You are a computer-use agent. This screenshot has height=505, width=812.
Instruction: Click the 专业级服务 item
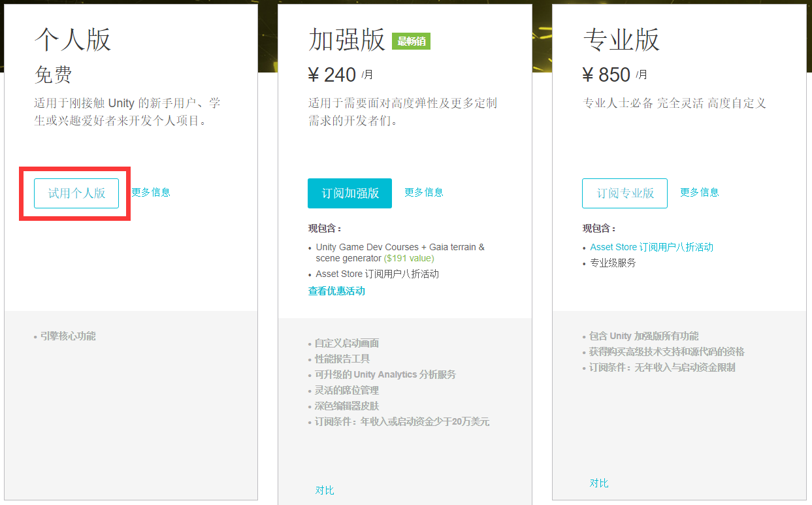(613, 263)
